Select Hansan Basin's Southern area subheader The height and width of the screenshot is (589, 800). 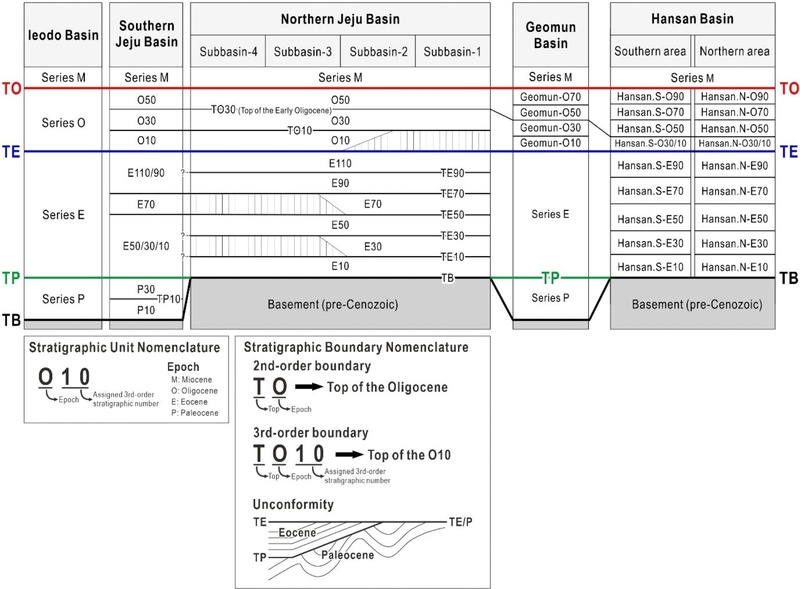(650, 52)
